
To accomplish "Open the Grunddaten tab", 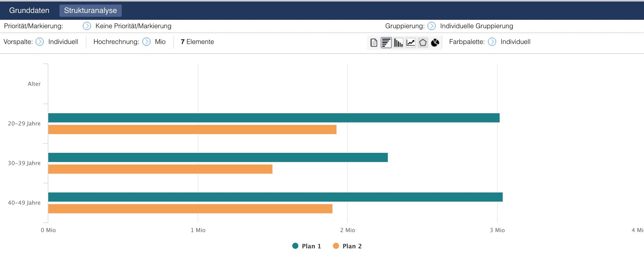I will click(29, 10).
